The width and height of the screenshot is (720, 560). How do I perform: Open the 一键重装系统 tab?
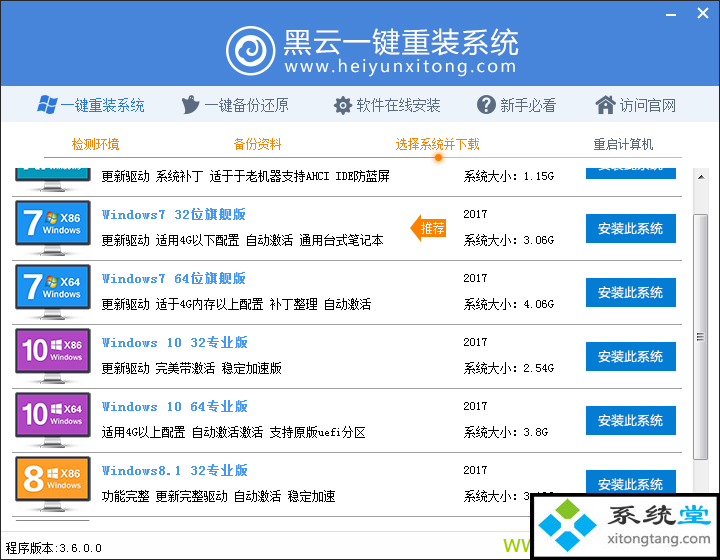(x=91, y=106)
